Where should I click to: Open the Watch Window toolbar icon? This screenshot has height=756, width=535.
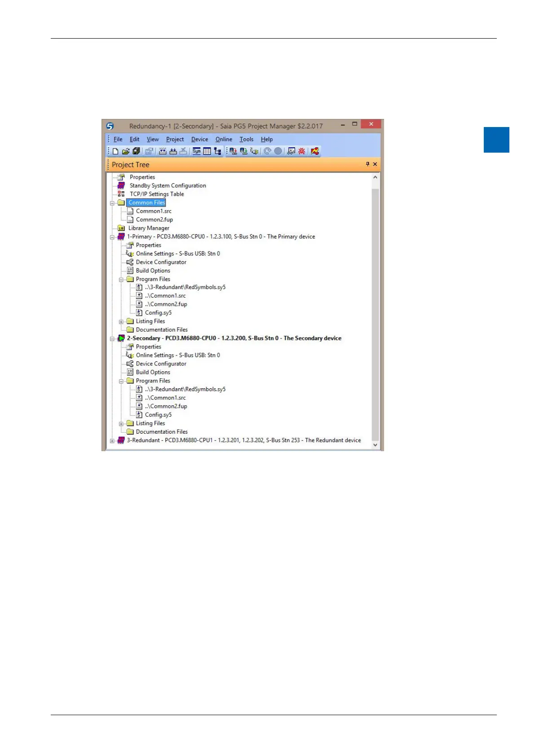pos(291,151)
